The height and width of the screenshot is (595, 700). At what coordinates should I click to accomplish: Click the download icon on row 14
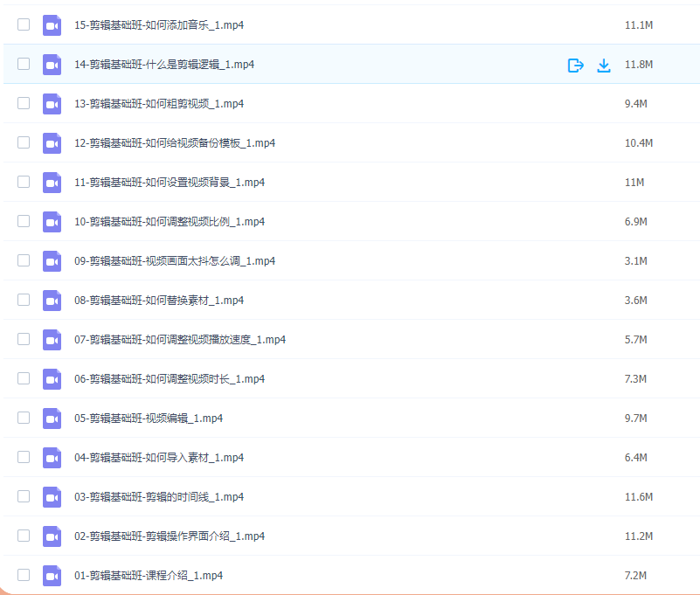(x=604, y=66)
